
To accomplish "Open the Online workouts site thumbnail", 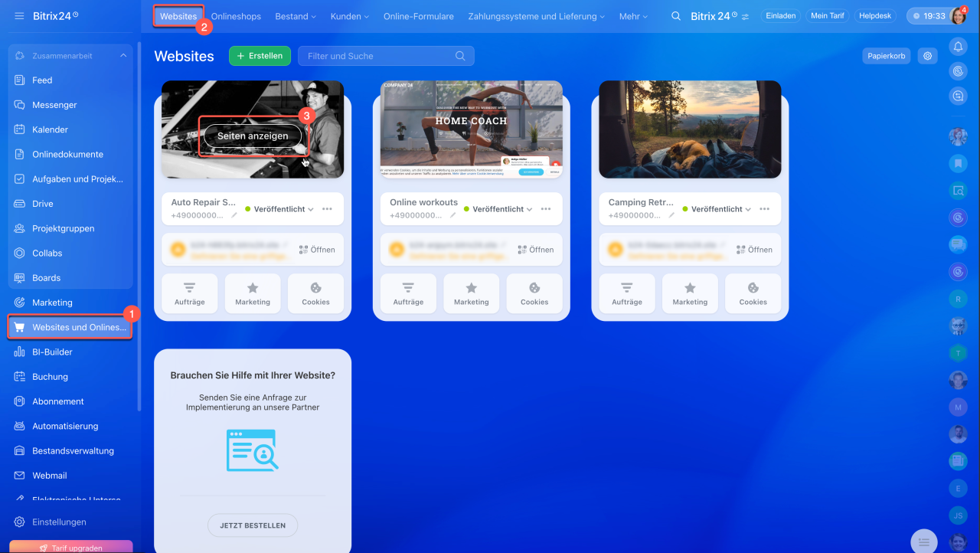I will coord(472,129).
